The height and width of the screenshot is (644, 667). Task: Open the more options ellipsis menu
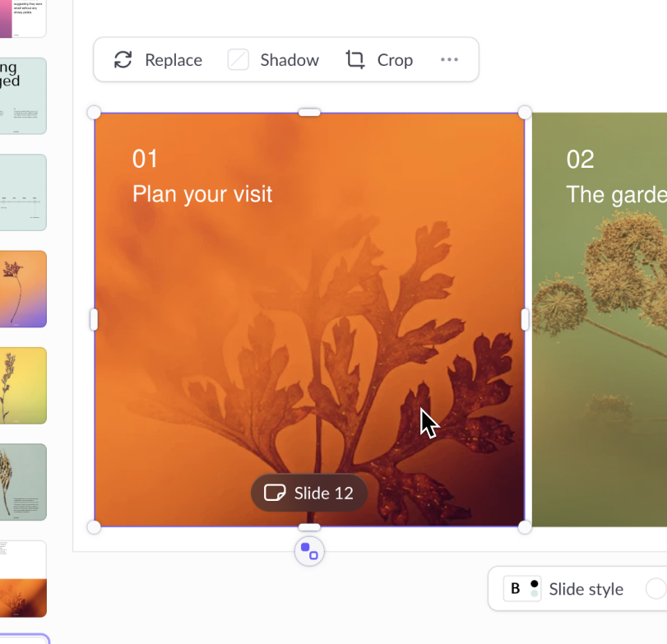[449, 59]
